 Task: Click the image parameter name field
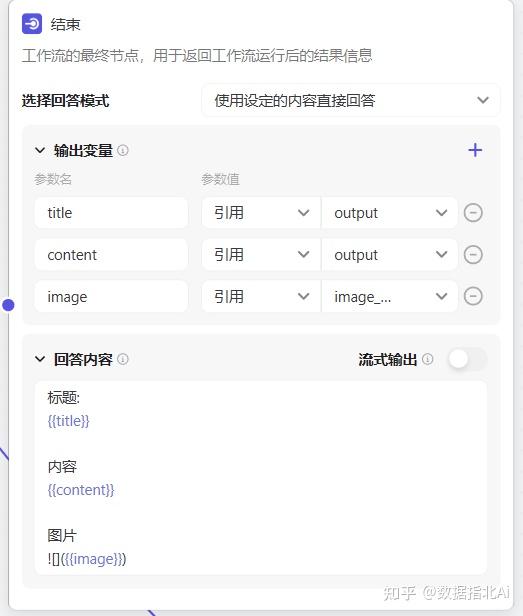[111, 296]
